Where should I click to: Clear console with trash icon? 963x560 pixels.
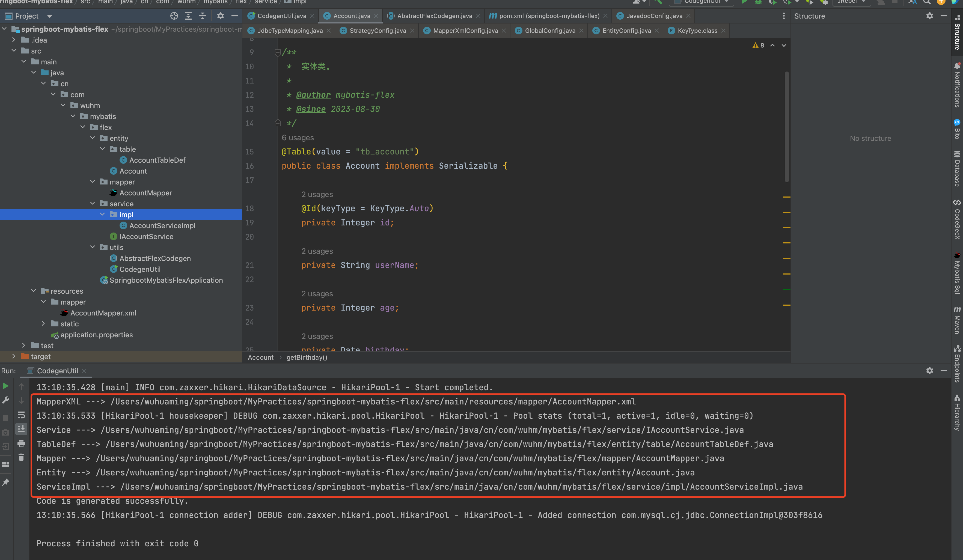coord(21,457)
